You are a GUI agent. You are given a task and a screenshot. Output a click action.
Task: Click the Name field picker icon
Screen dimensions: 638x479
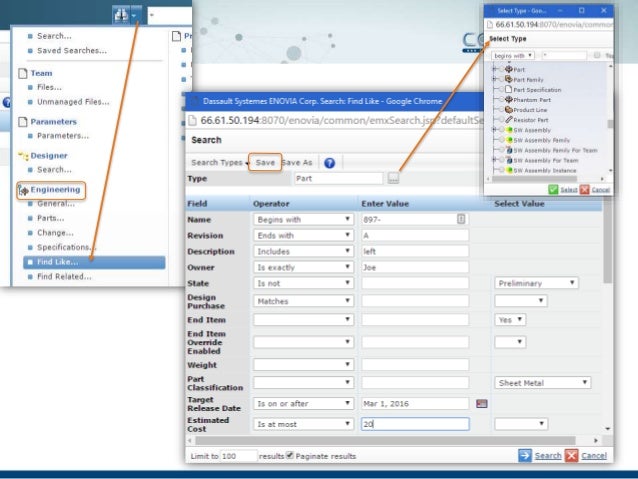(461, 219)
